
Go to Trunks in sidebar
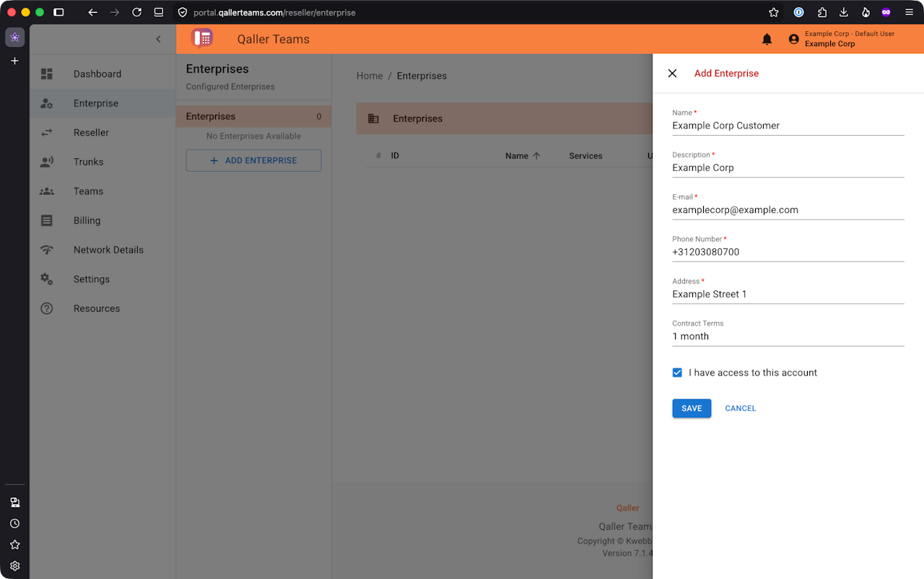103,162
